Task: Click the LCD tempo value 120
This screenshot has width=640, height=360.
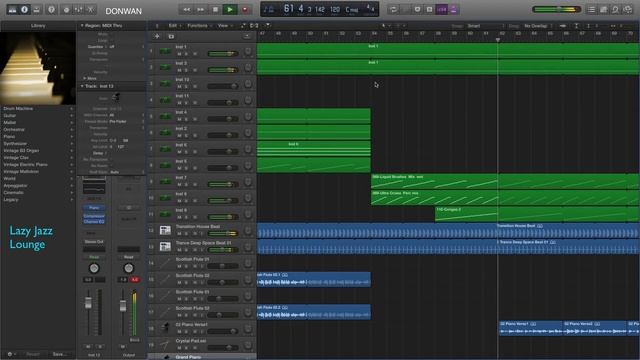Action: pyautogui.click(x=335, y=9)
